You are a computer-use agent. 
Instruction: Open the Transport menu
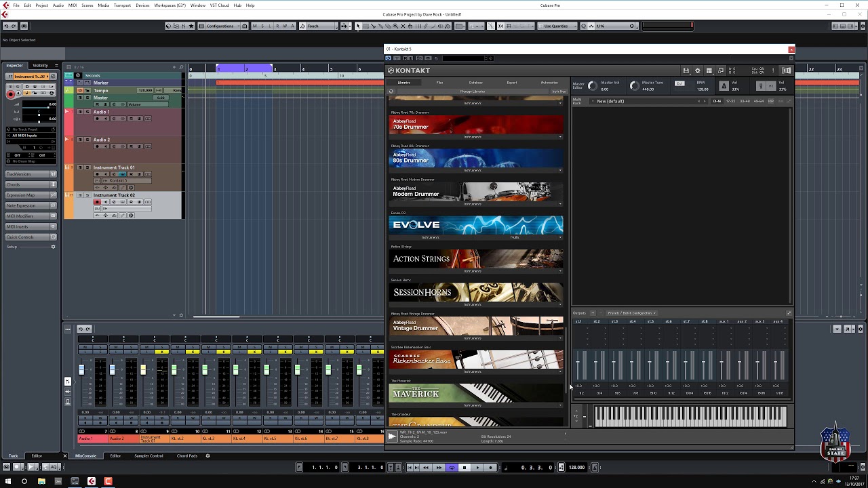pos(122,5)
